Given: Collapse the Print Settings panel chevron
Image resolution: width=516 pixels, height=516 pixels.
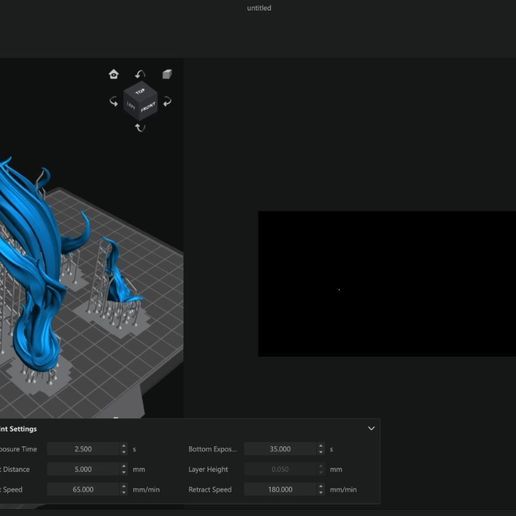Looking at the screenshot, I should click(371, 428).
